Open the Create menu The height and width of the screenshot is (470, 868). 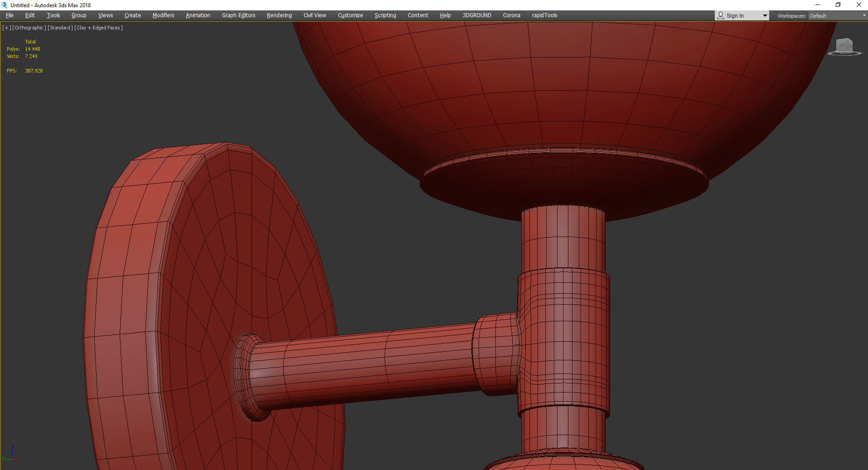pos(133,15)
